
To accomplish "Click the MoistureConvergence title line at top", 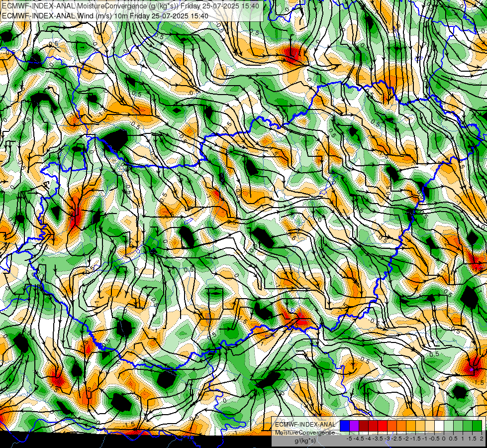I will pyautogui.click(x=131, y=6).
